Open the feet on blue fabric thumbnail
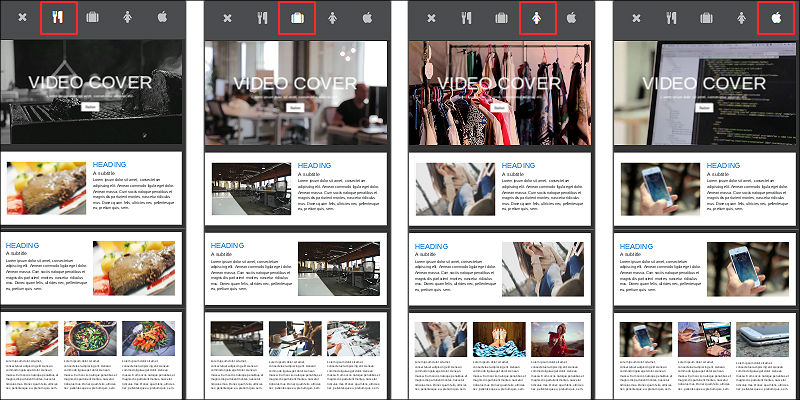The height and width of the screenshot is (400, 800). (x=499, y=339)
